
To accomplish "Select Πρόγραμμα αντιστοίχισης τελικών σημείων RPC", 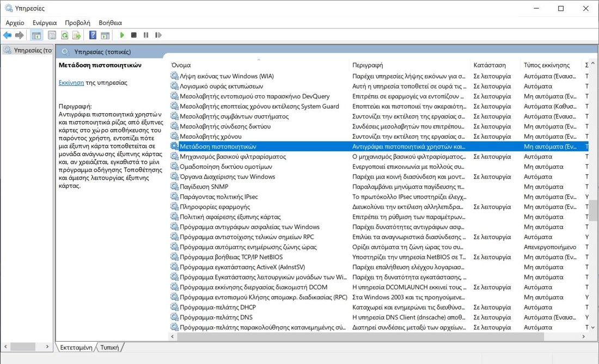I will coord(247,237).
